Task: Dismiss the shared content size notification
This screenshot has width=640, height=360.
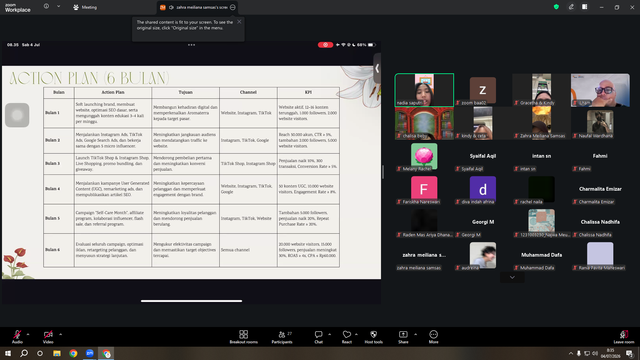Action: [239, 22]
